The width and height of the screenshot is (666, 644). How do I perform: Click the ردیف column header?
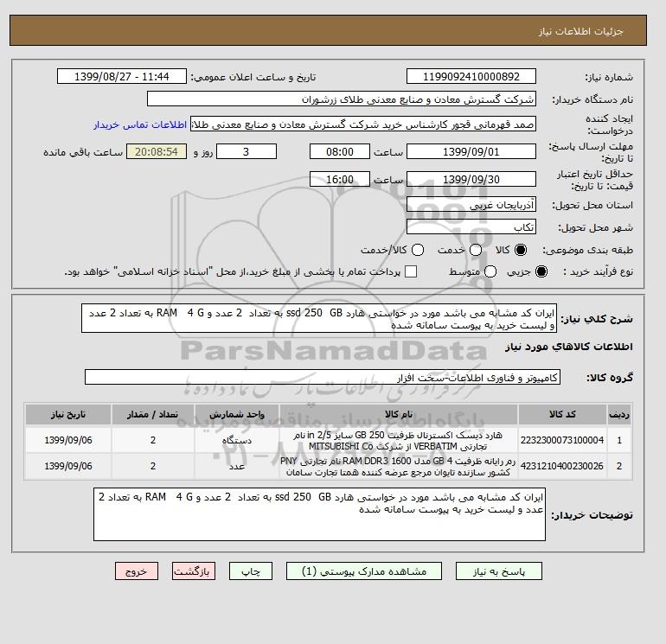click(619, 414)
